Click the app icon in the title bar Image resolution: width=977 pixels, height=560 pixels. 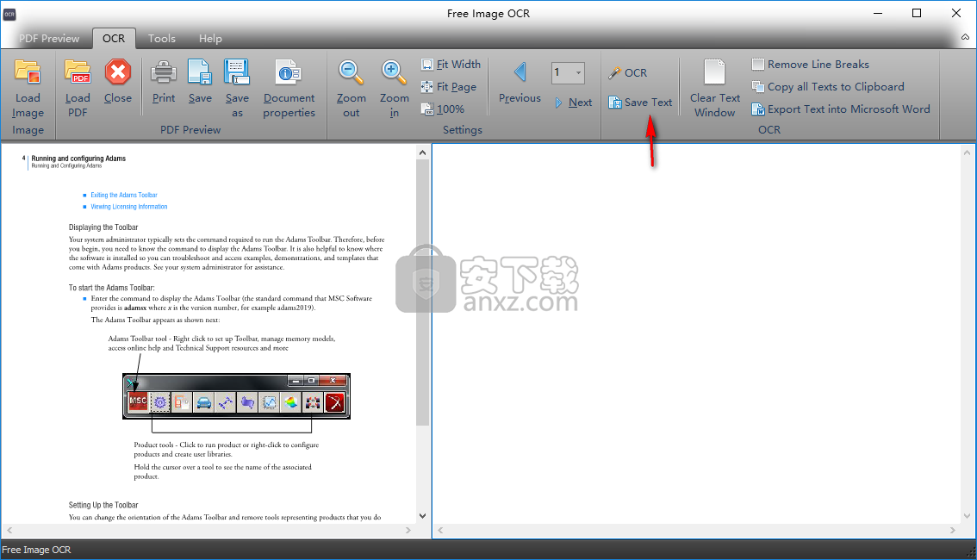(x=9, y=14)
